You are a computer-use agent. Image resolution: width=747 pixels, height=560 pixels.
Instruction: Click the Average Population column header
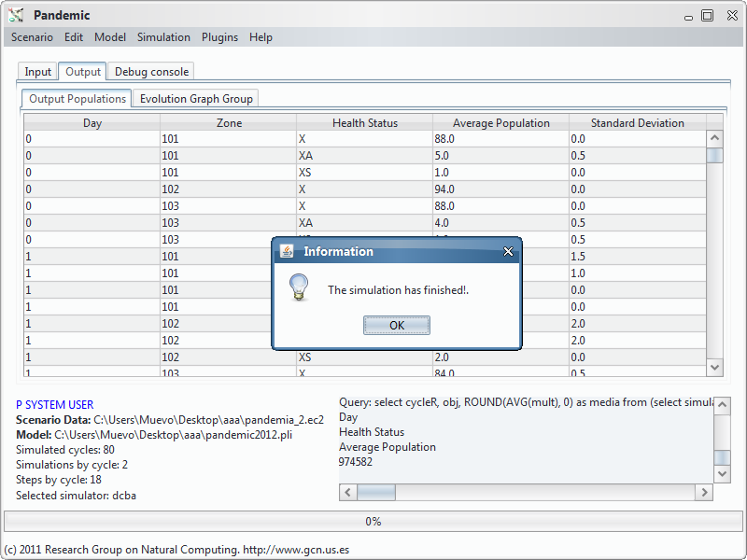501,123
